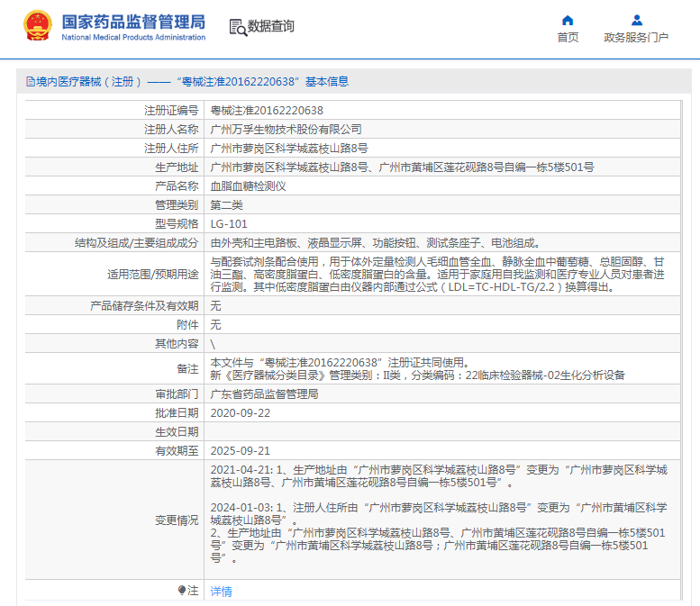
Task: Click change item 2、生产地址由
Action: click(438, 546)
